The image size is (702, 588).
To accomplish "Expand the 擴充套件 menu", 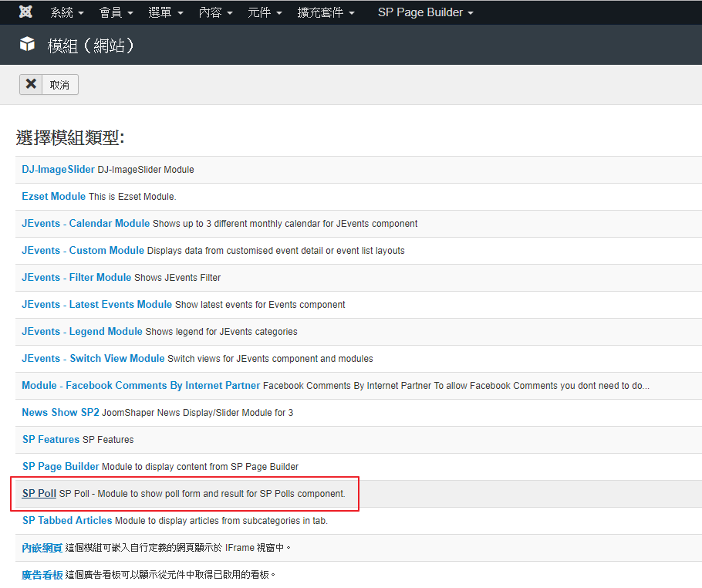I will pyautogui.click(x=326, y=12).
